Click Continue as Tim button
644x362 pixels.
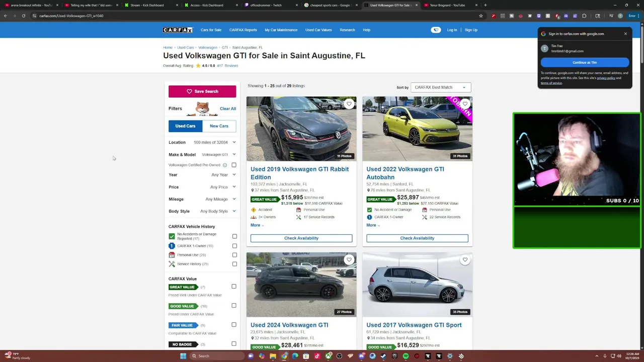(585, 62)
